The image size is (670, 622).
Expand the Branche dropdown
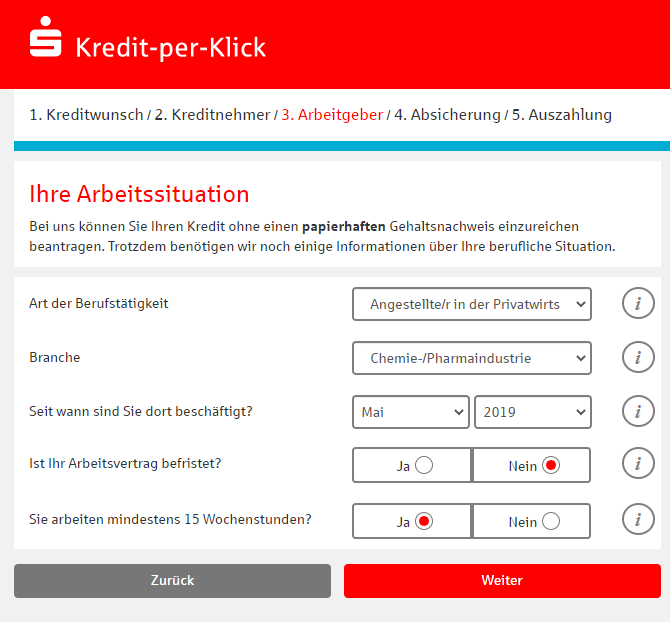(471, 358)
